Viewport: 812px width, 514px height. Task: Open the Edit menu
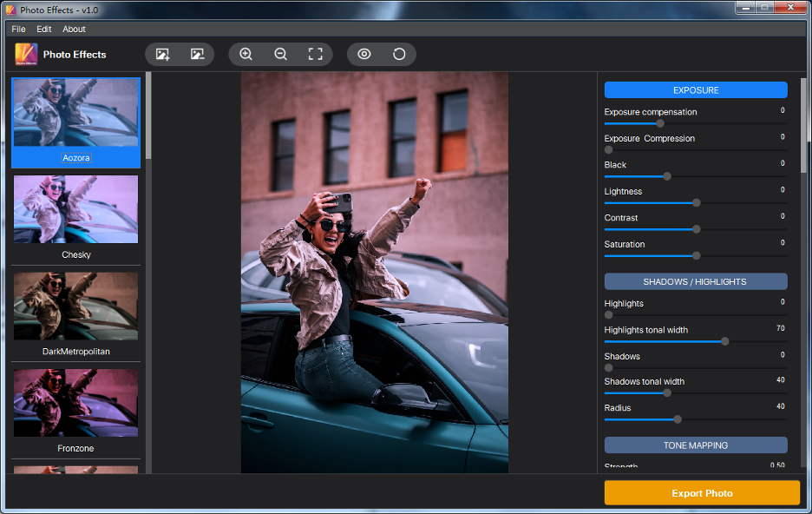(44, 30)
